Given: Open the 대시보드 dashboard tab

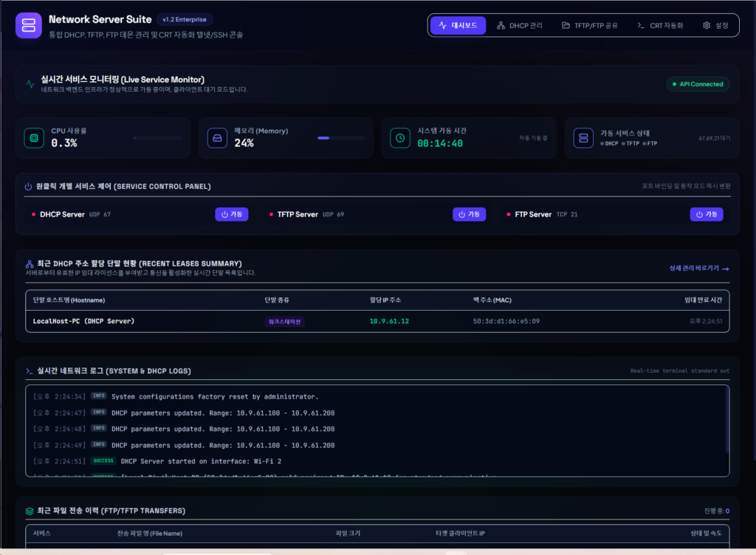Looking at the screenshot, I should coord(458,26).
